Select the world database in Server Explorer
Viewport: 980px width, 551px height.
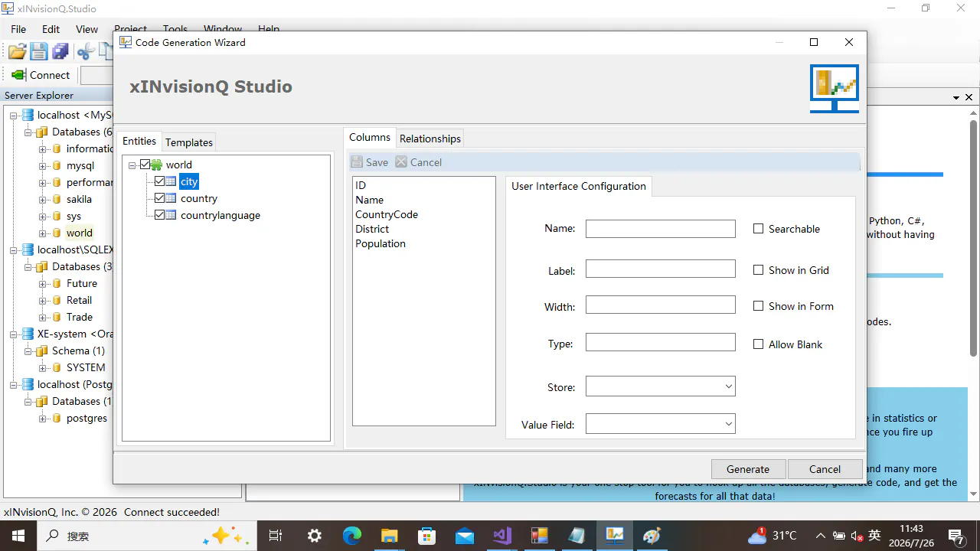pyautogui.click(x=80, y=233)
